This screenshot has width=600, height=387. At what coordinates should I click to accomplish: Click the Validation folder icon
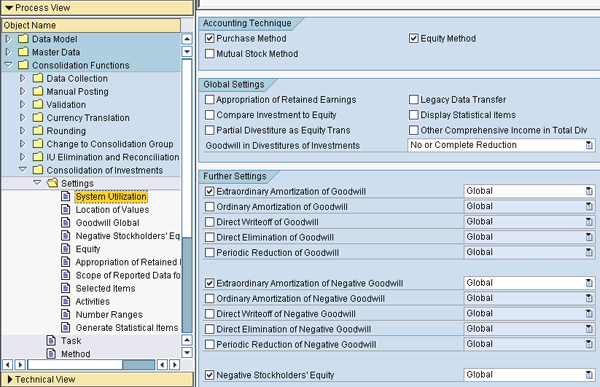tap(38, 104)
